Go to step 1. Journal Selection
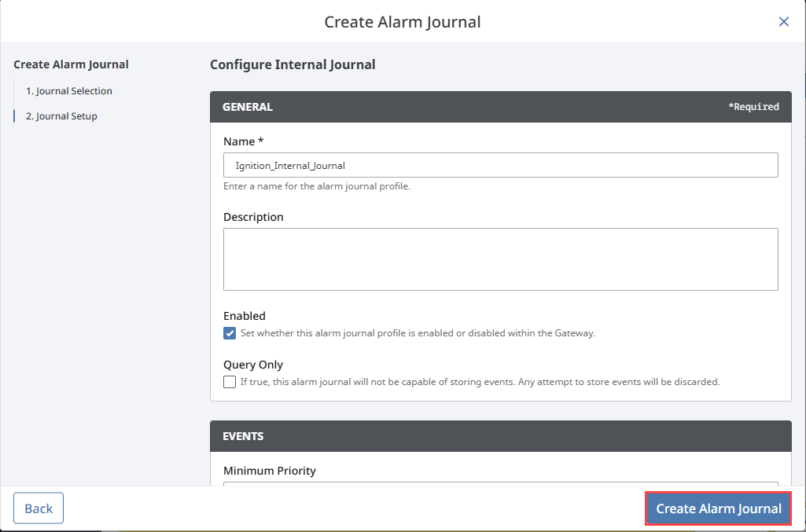This screenshot has height=532, width=806. (x=69, y=91)
